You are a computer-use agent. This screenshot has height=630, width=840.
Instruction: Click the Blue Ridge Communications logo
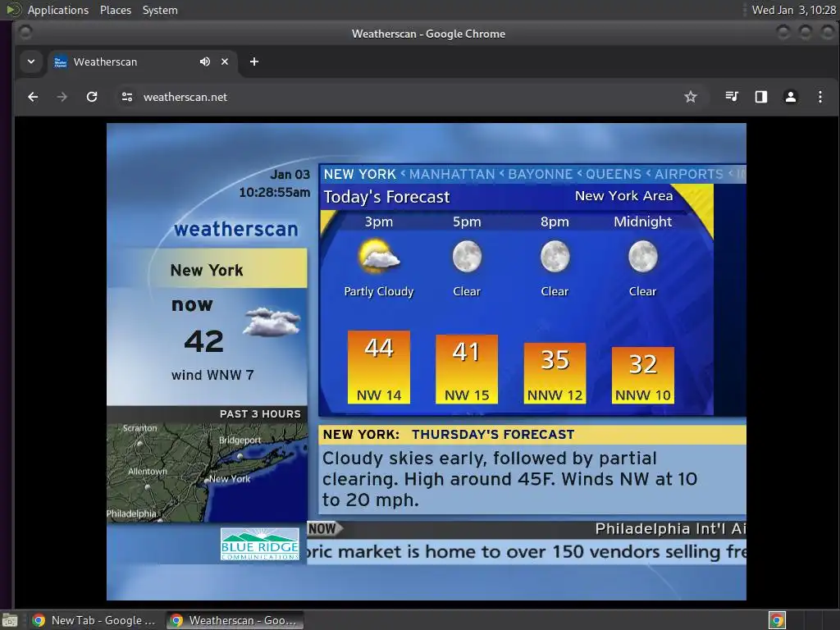coord(260,545)
